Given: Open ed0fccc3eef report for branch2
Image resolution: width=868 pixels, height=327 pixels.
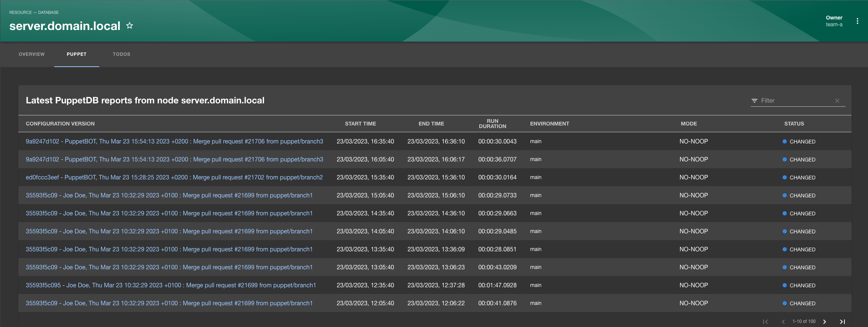Looking at the screenshot, I should click(x=174, y=177).
